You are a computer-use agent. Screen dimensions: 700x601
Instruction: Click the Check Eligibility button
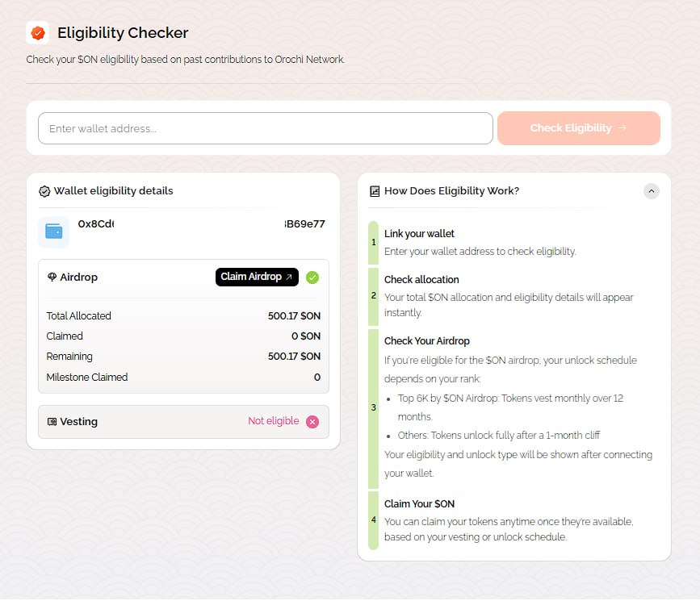(578, 128)
